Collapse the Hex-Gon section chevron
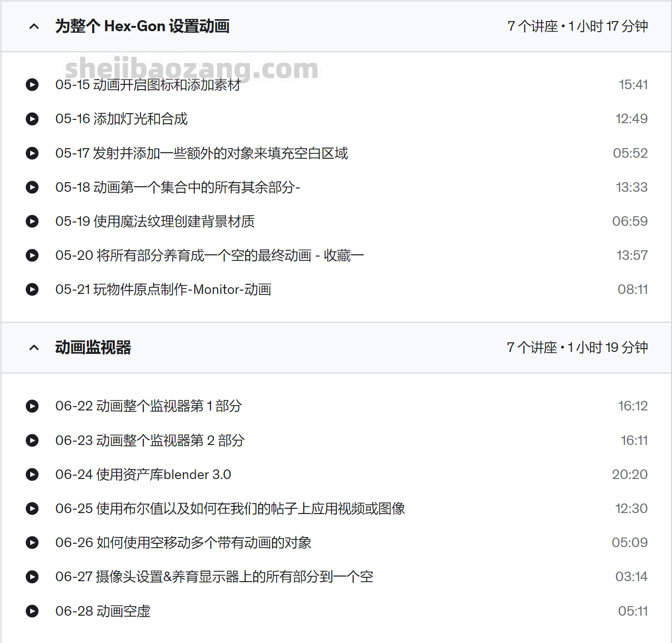Viewport: 672px width, 643px height. 34,26
